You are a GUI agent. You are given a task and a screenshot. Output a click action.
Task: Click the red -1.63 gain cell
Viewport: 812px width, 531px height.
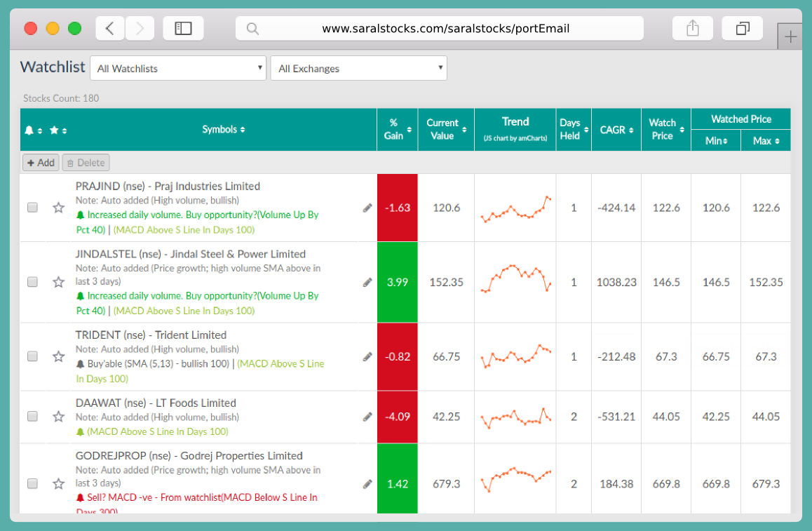[x=397, y=208]
